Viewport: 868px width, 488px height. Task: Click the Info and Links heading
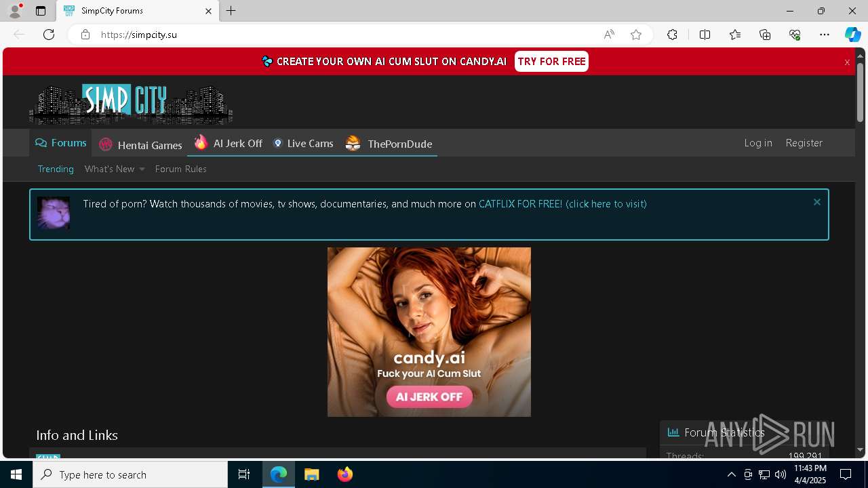[77, 435]
